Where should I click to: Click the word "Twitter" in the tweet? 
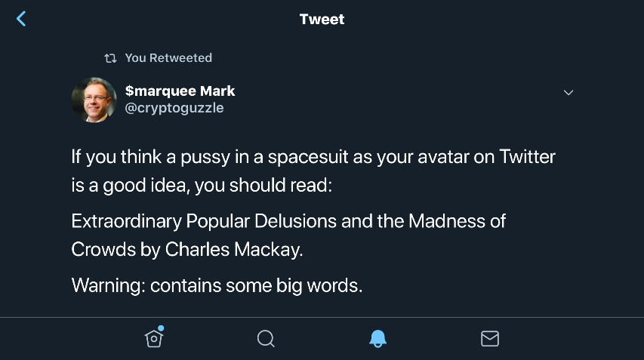[x=527, y=158]
